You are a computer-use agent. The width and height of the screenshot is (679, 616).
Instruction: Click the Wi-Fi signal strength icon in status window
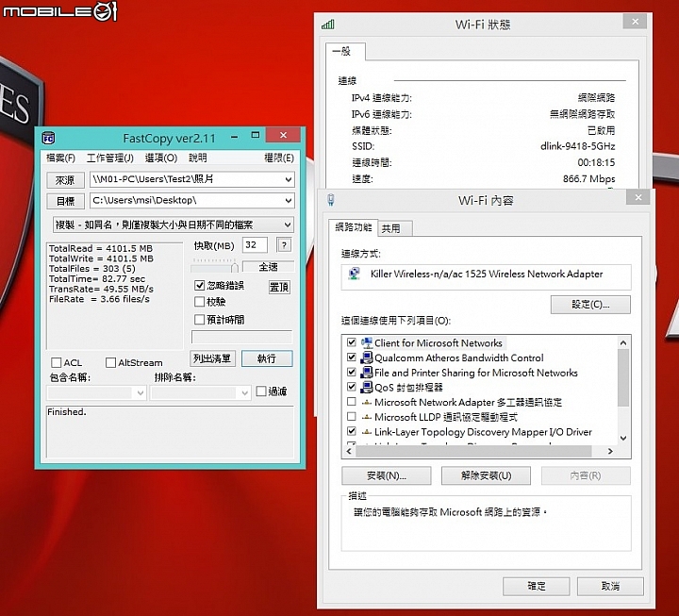[x=328, y=25]
